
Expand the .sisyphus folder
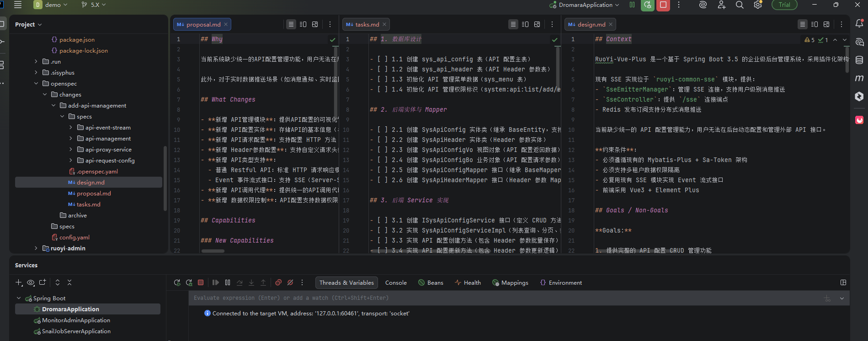click(36, 72)
